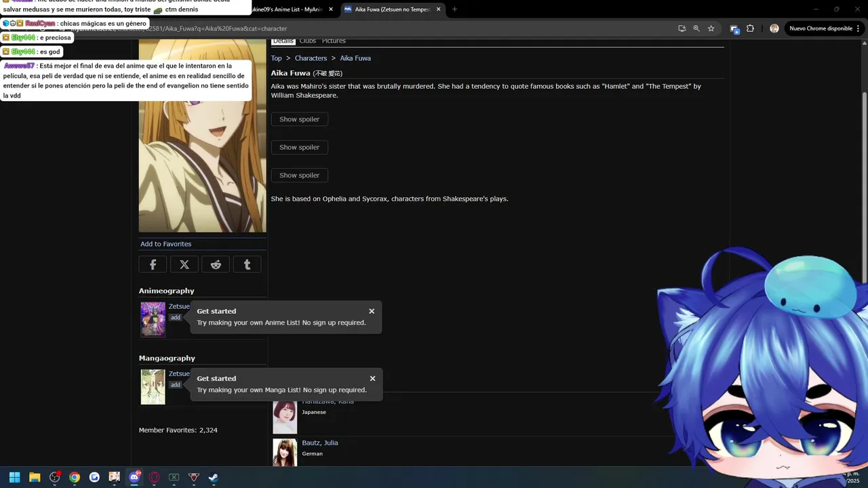
Task: Open Discord from the taskbar
Action: pyautogui.click(x=134, y=477)
